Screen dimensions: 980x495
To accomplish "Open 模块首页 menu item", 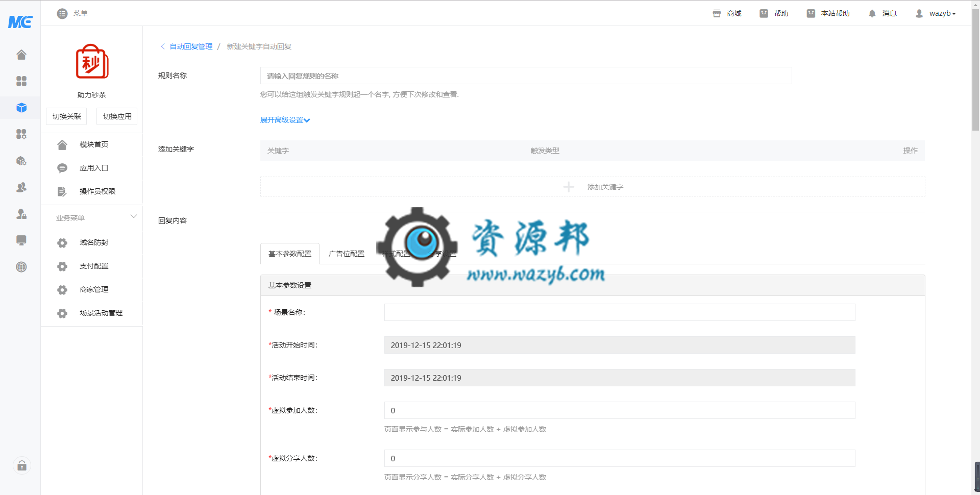I will 94,144.
